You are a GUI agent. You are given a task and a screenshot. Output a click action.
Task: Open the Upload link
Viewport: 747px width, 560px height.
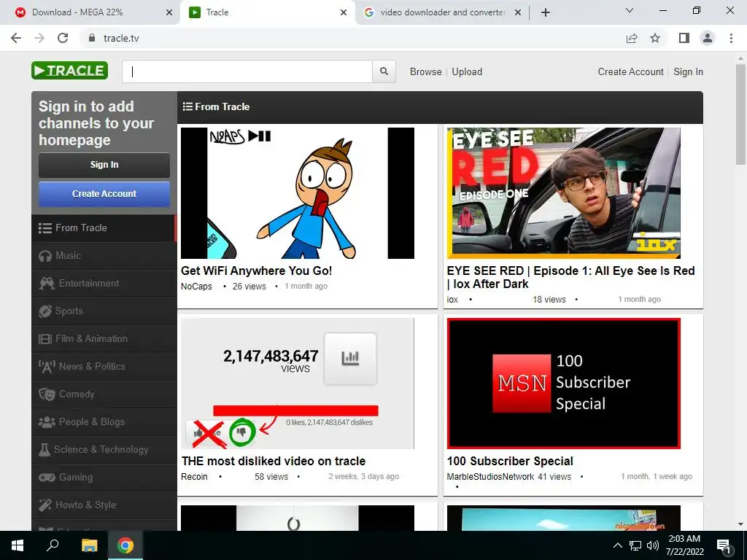pyautogui.click(x=467, y=71)
